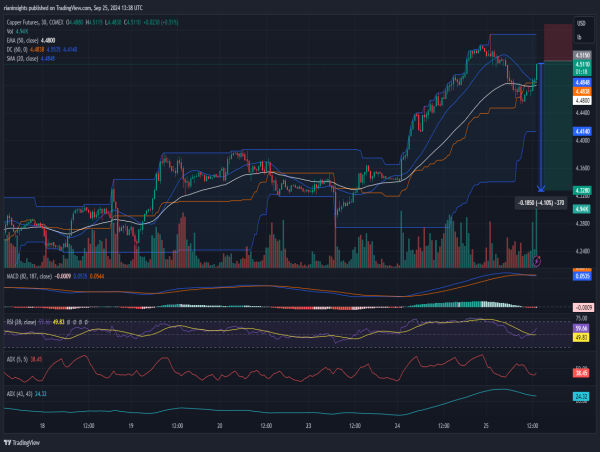Click the 4.2800 price scale value
The width and height of the screenshot is (600, 452).
pos(582,224)
